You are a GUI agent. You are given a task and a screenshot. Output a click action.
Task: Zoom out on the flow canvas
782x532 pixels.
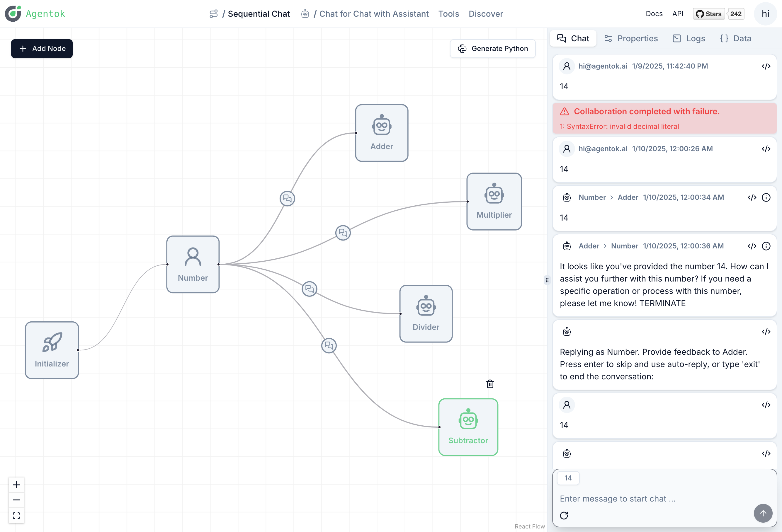(16, 500)
